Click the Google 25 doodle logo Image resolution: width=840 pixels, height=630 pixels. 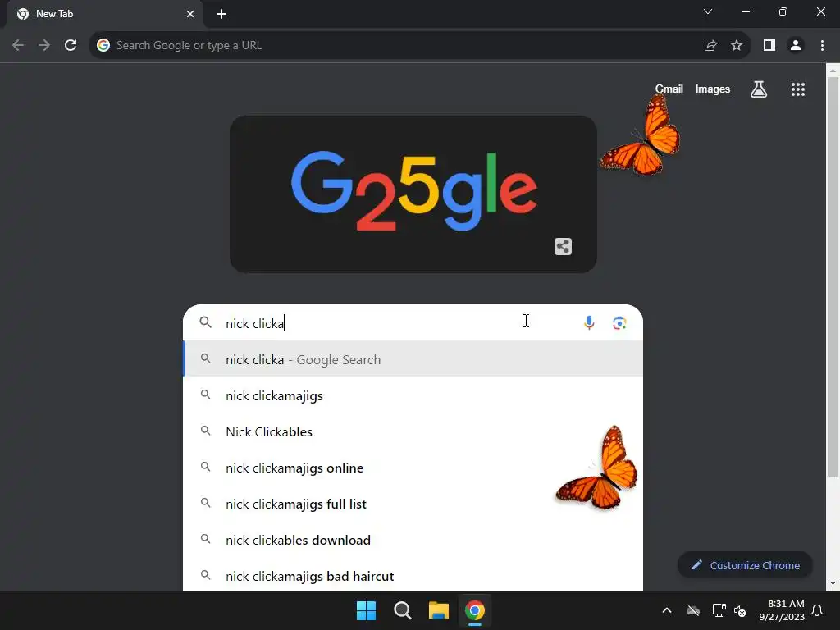(413, 193)
